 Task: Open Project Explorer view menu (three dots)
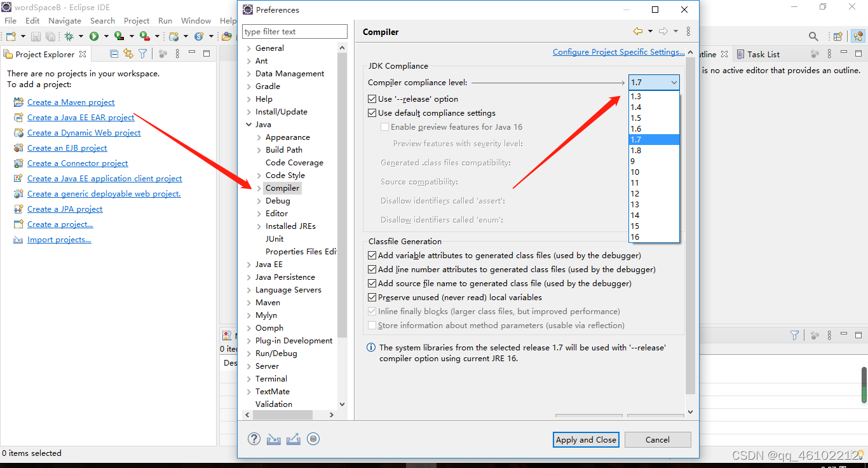(x=178, y=54)
